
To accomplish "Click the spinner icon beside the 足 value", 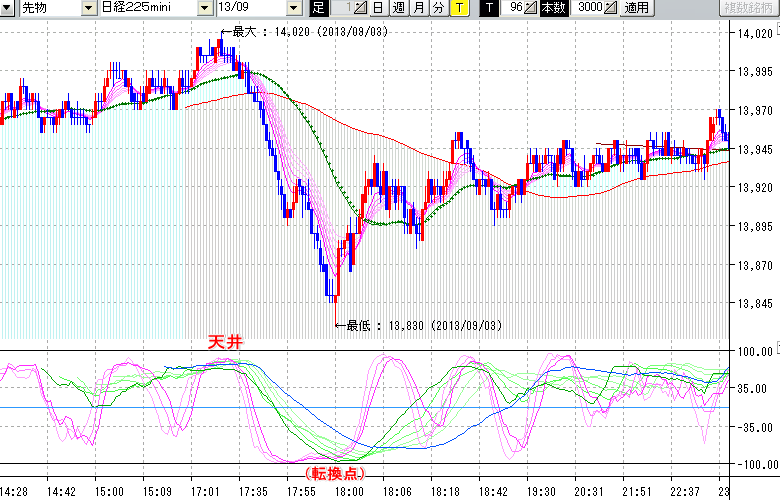I will point(361,8).
